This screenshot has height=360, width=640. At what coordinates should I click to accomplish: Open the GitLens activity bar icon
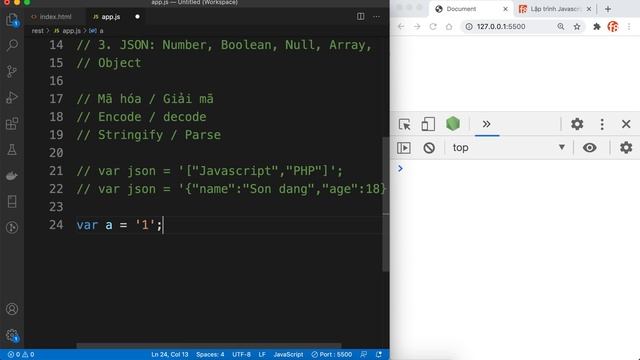[12, 227]
